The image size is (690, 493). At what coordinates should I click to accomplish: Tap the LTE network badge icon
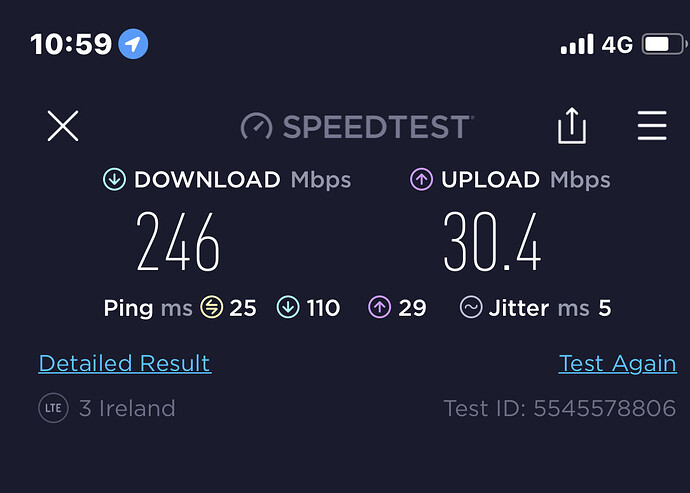tap(52, 408)
